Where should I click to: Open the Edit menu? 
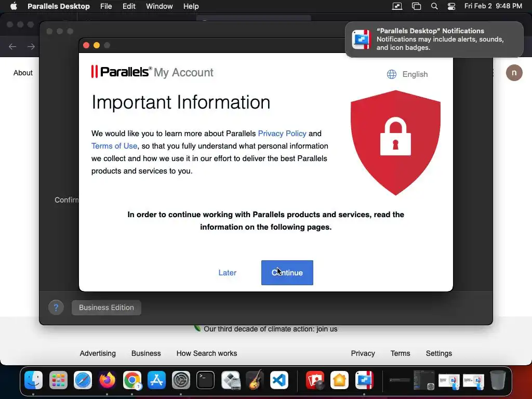click(x=129, y=6)
